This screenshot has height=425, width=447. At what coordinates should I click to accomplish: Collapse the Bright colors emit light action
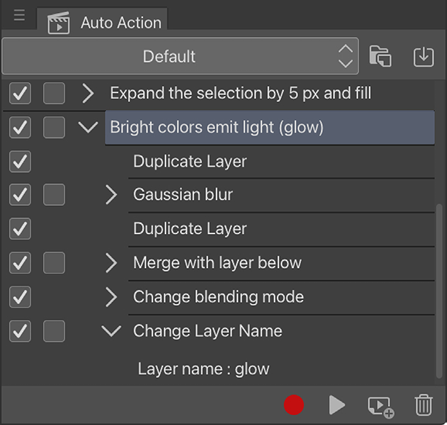pyautogui.click(x=88, y=127)
